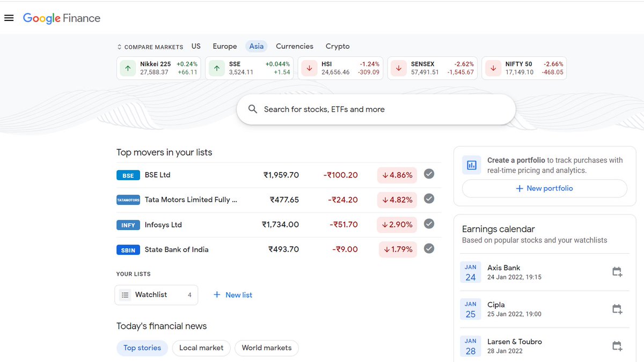Open the Crypto markets tab
The width and height of the screenshot is (644, 362).
(x=338, y=46)
